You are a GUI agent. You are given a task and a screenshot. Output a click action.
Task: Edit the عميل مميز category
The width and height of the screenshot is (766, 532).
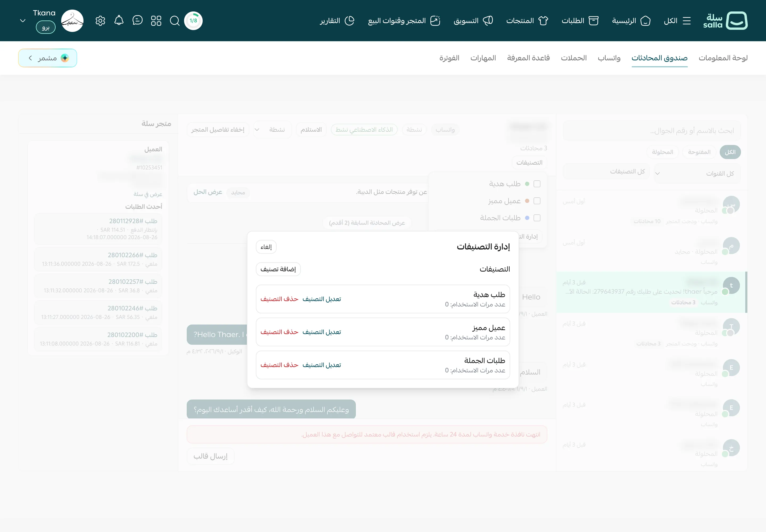(x=322, y=332)
